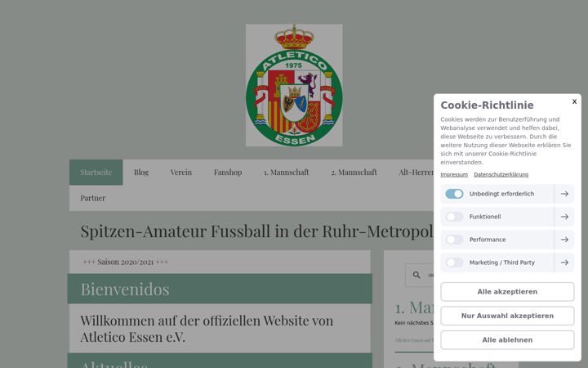Open the Blog menu item
The width and height of the screenshot is (588, 368).
pyautogui.click(x=141, y=173)
